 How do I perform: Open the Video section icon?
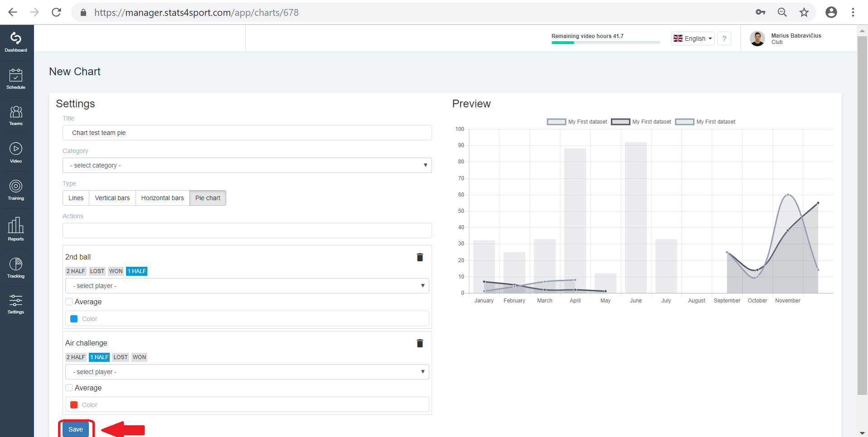16,153
